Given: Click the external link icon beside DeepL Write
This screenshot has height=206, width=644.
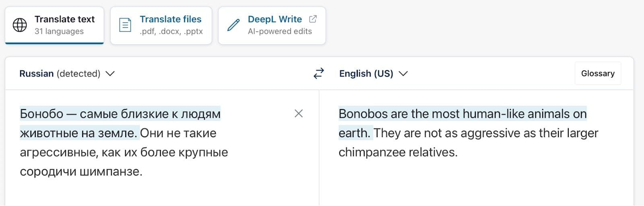Looking at the screenshot, I should tap(313, 19).
